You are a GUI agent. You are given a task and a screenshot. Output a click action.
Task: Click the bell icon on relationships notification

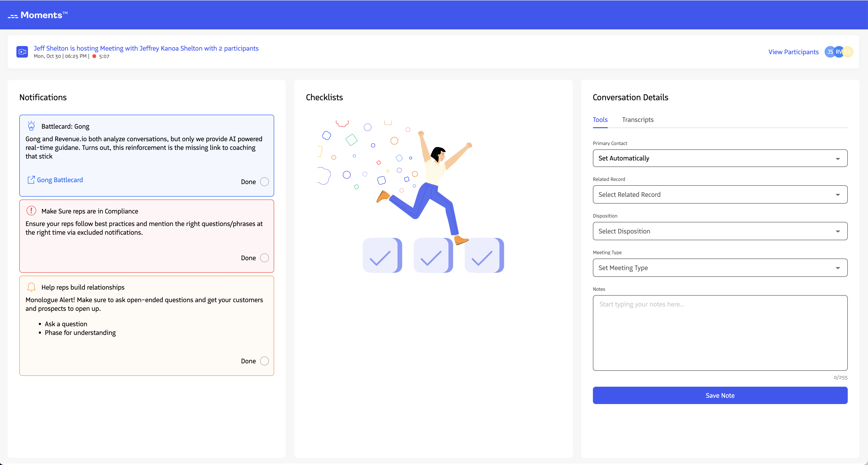coord(31,287)
